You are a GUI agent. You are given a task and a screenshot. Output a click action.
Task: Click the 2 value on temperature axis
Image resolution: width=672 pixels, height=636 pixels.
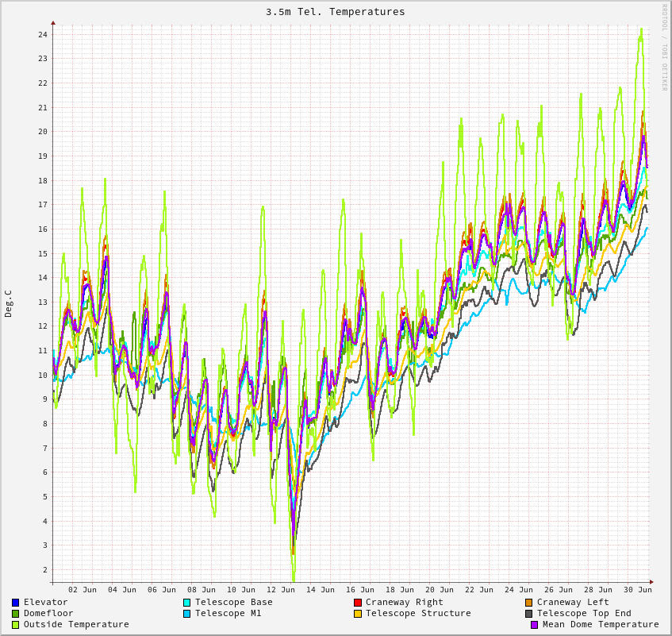[45, 570]
